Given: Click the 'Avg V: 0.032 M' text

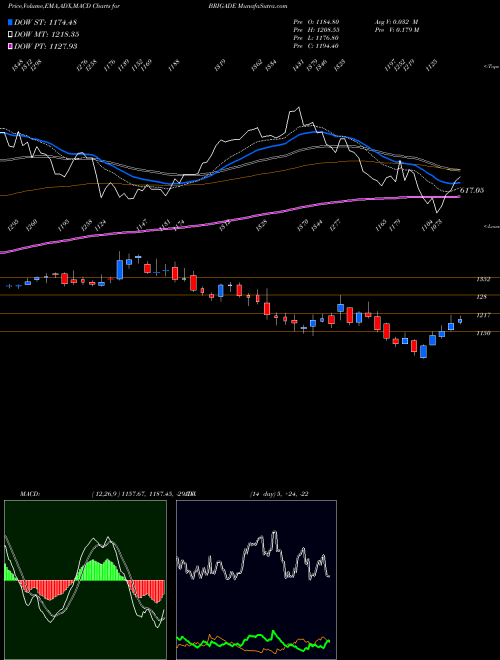Looking at the screenshot, I should [396, 22].
